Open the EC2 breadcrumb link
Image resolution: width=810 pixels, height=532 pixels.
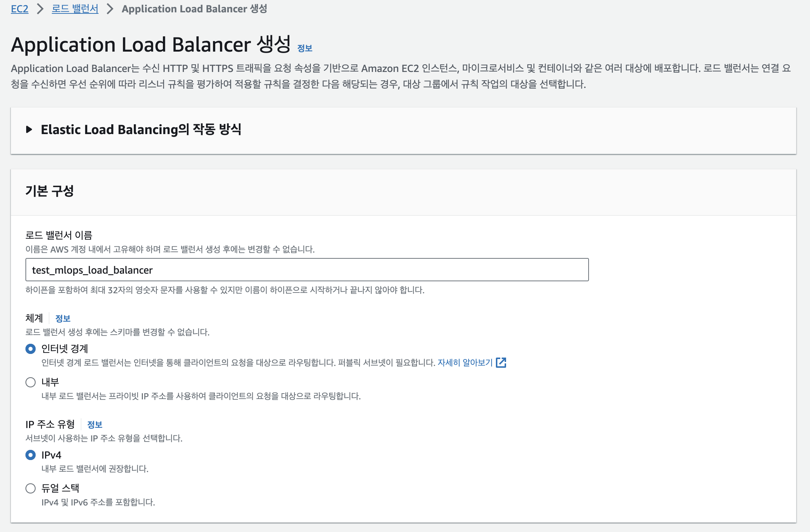coord(20,9)
